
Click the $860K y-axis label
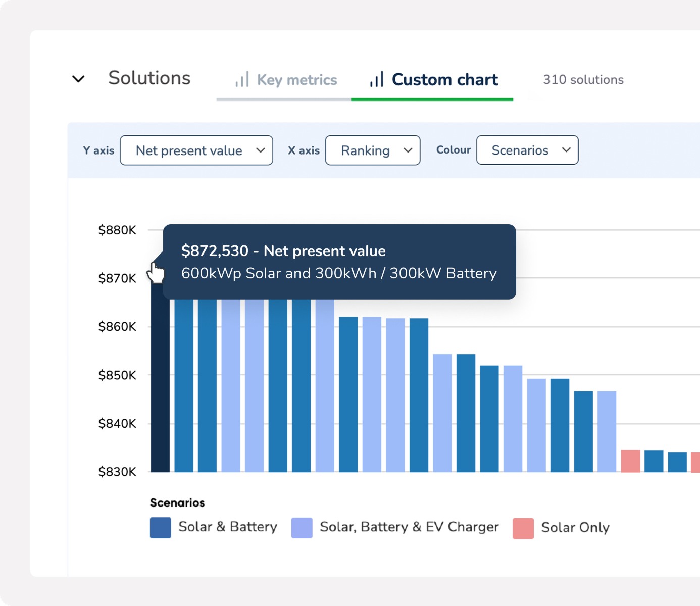pyautogui.click(x=117, y=327)
